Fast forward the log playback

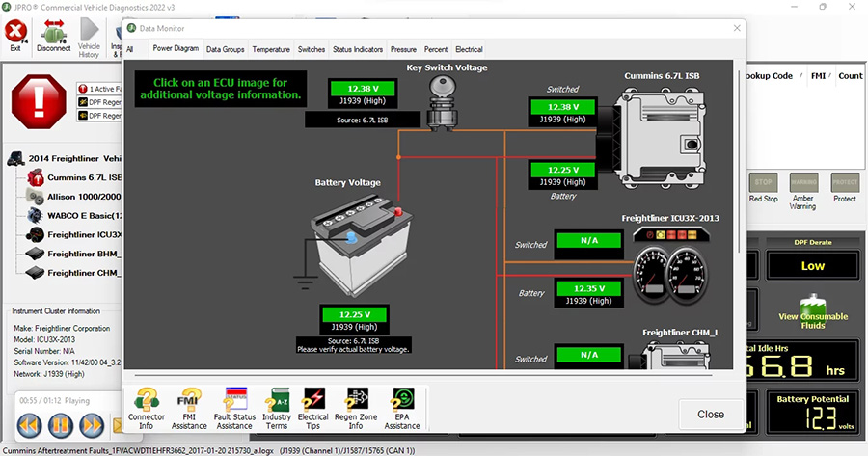[92, 424]
